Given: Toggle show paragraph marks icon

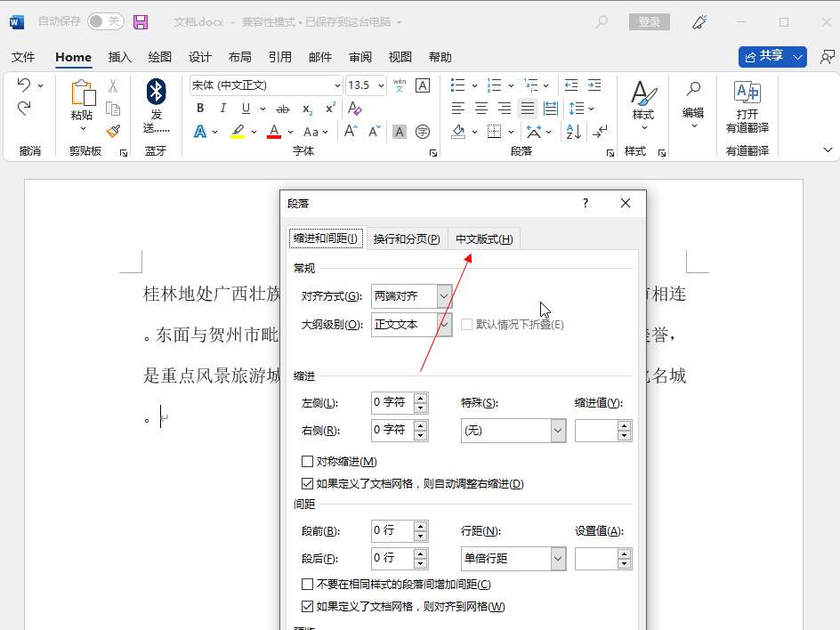Looking at the screenshot, I should 600,132.
